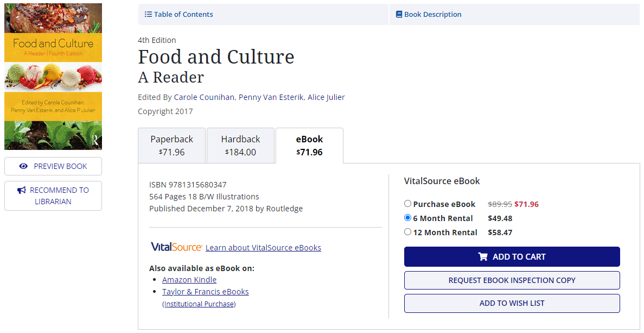Image resolution: width=644 pixels, height=333 pixels.
Task: Choose the 12 Month Rental option
Action: (407, 231)
